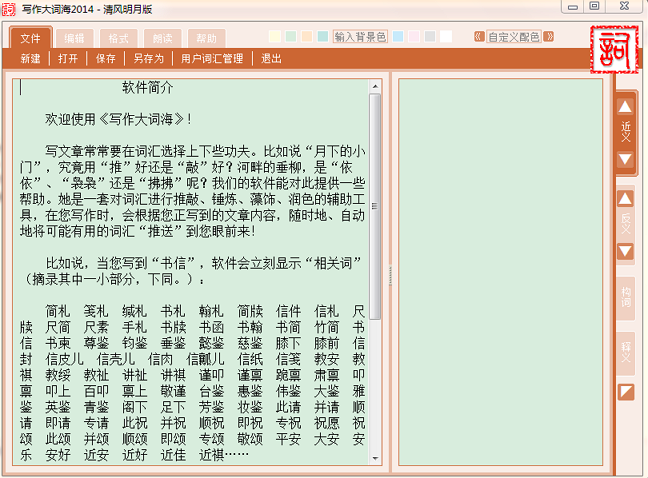Viewport: 648px width, 478px height.
Task: Click the word 足下 in the list
Action: tap(173, 407)
